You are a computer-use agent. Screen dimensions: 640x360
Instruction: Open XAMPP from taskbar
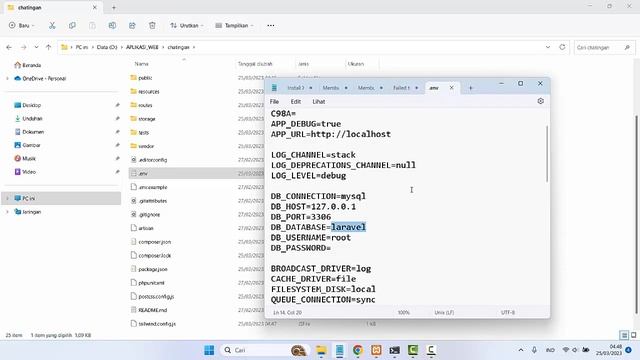[376, 350]
